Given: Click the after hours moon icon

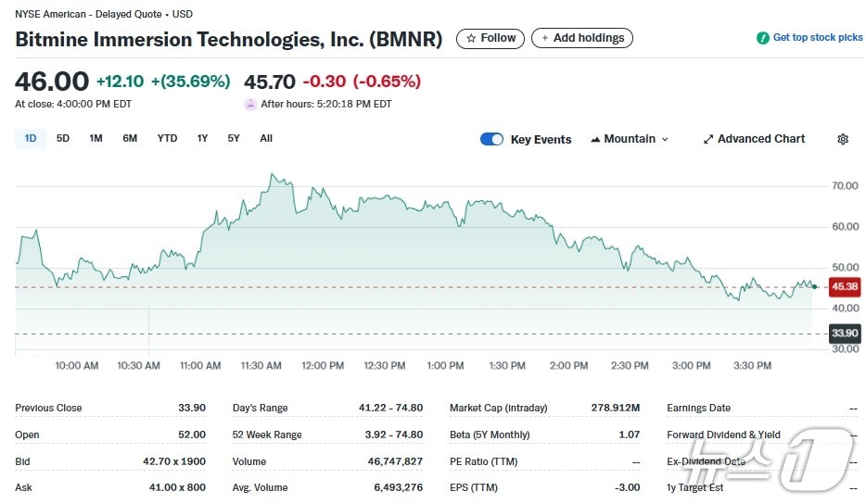Looking at the screenshot, I should (x=250, y=104).
